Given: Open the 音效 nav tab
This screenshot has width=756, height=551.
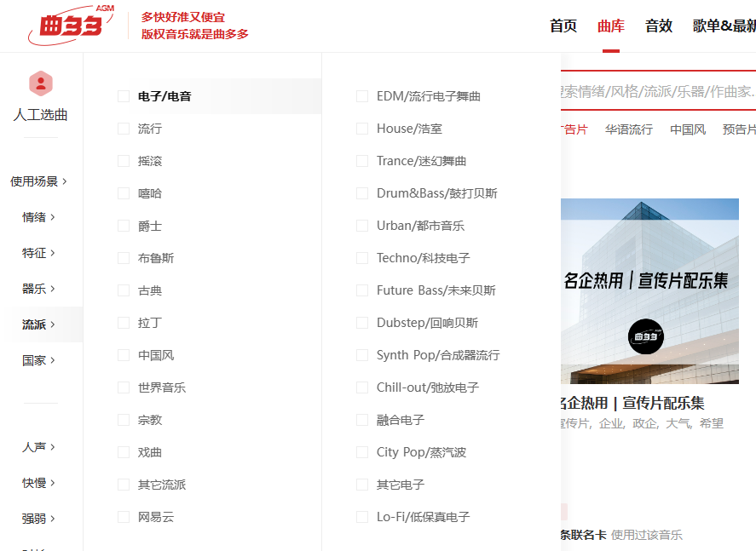Looking at the screenshot, I should (x=659, y=26).
